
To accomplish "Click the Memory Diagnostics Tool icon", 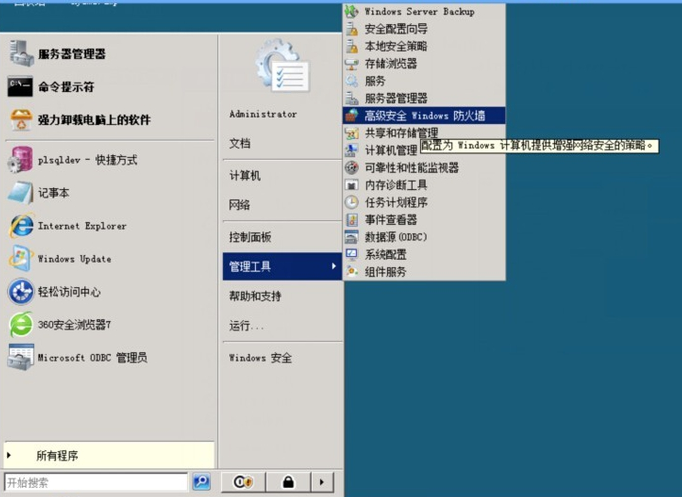I will pos(351,185).
